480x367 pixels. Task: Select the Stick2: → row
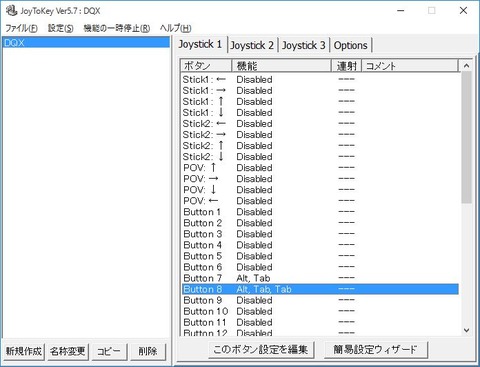point(320,134)
